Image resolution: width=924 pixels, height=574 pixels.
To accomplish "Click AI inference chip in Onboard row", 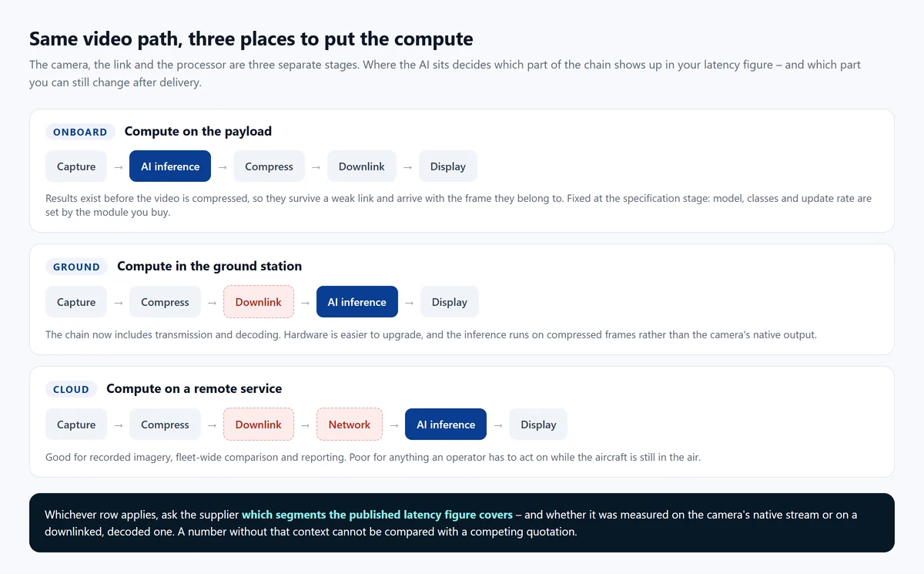I will pyautogui.click(x=170, y=166).
